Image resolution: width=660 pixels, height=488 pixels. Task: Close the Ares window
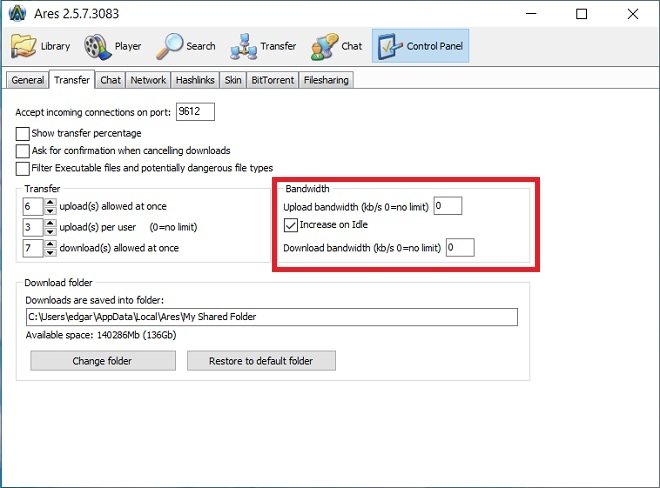pyautogui.click(x=633, y=14)
